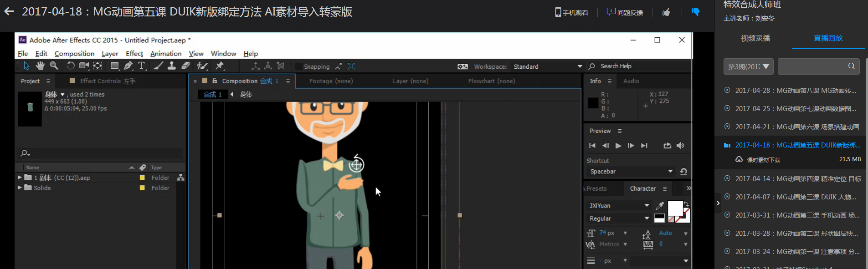Viewport: 868px width, 269px height.
Task: Pick the Pen tool
Action: [128, 66]
